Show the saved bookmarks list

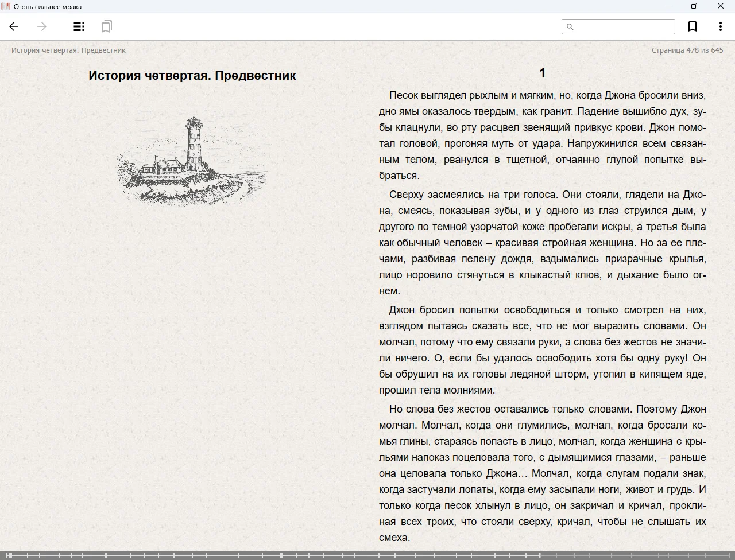coord(106,26)
